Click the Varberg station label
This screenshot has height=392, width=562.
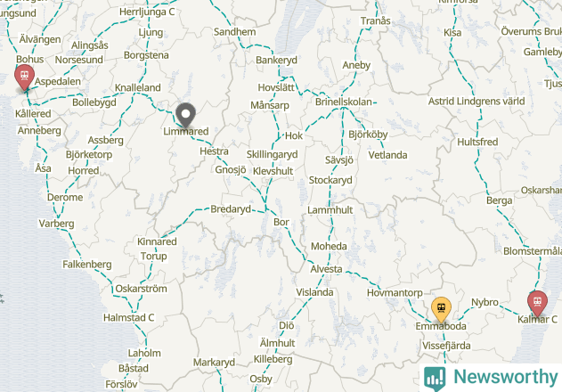tap(56, 224)
